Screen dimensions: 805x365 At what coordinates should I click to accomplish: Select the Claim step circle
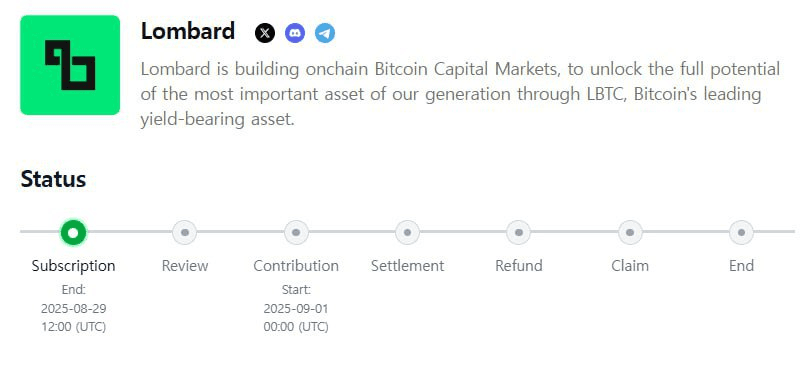pyautogui.click(x=630, y=233)
